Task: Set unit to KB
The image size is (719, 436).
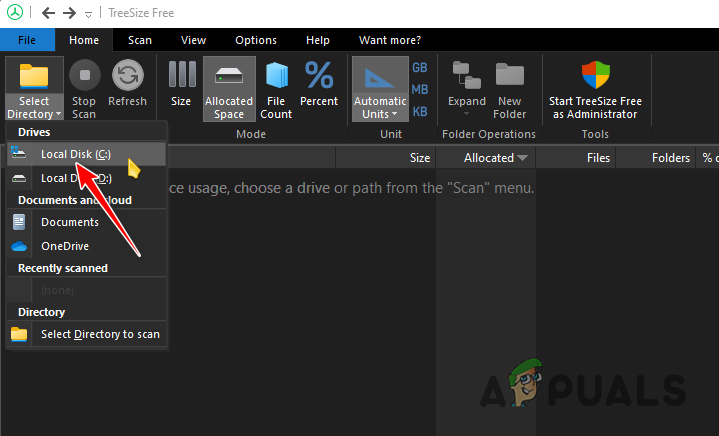Action: (420, 111)
